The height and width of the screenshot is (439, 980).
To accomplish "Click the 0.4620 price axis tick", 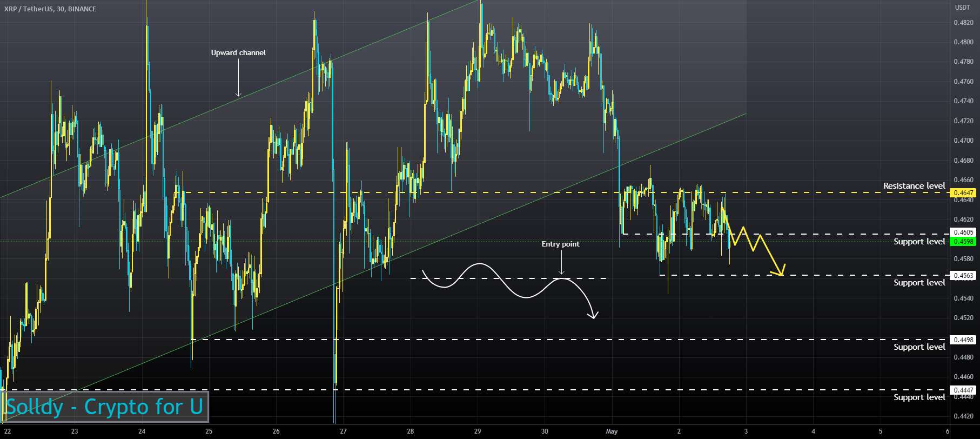I will coord(963,219).
